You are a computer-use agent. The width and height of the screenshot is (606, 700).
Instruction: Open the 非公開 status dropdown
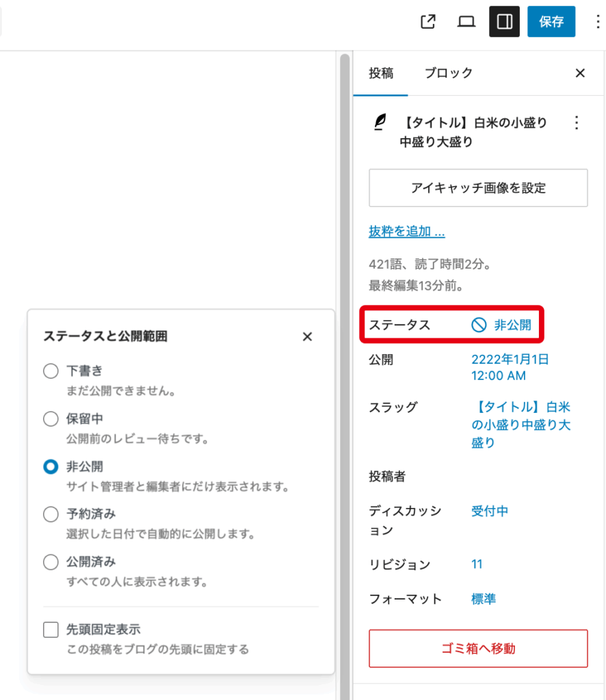(502, 325)
